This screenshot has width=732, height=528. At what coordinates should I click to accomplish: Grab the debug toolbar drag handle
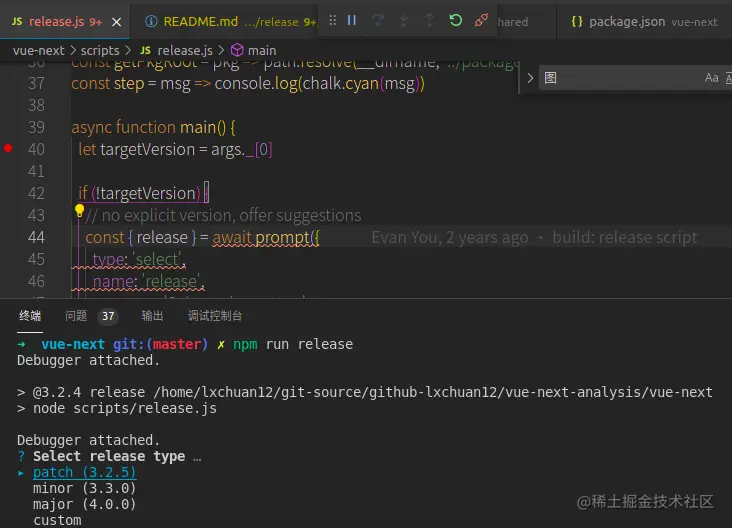332,20
